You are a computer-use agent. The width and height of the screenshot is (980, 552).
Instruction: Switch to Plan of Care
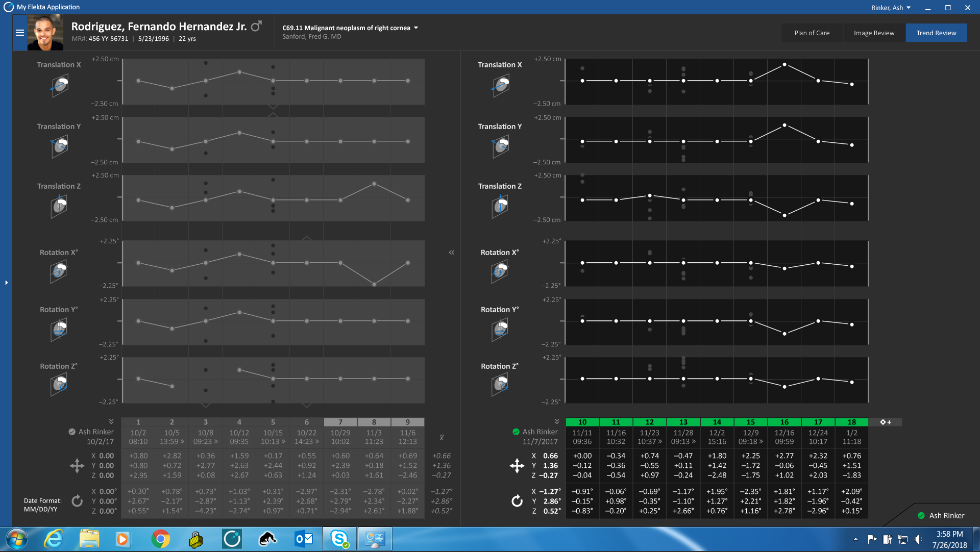[812, 32]
